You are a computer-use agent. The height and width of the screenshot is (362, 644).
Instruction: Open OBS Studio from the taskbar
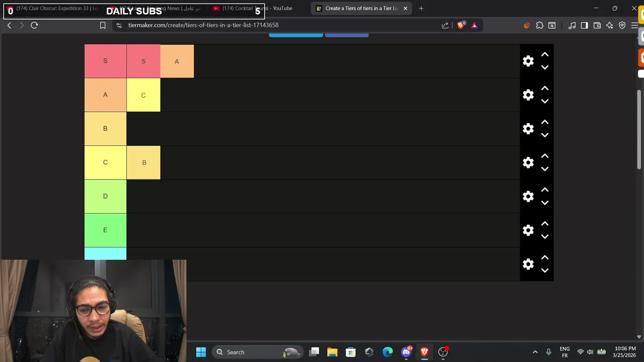point(443,352)
